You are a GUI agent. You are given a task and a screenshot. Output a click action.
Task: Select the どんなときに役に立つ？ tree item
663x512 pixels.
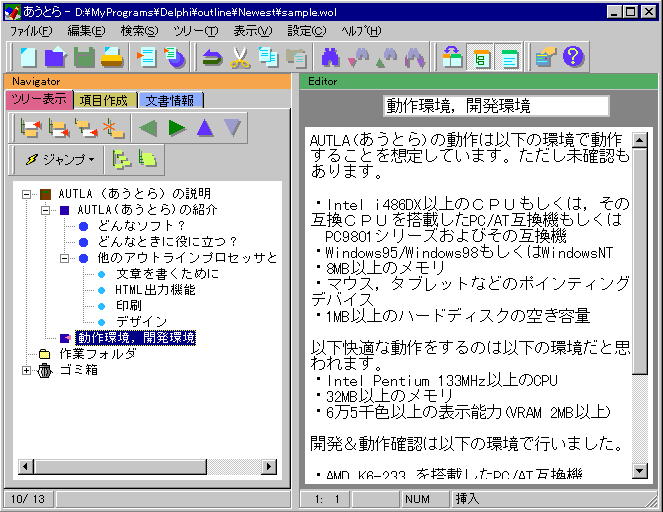click(x=167, y=242)
